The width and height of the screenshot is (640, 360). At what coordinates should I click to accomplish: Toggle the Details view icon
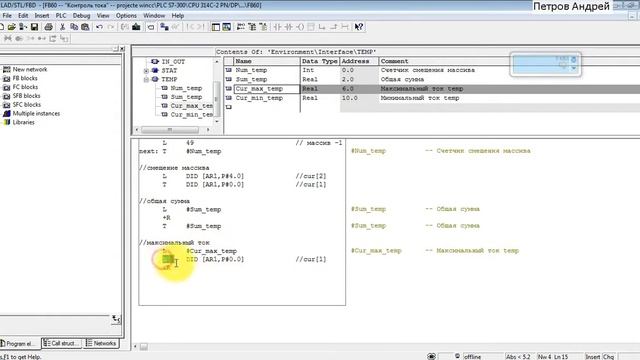(x=227, y=27)
